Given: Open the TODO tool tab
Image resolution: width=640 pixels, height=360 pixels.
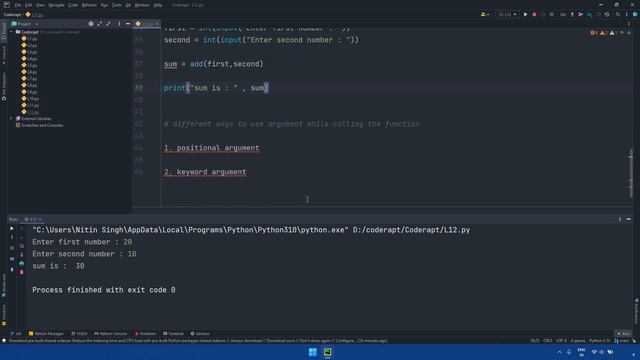Looking at the screenshot, I should coord(79,333).
